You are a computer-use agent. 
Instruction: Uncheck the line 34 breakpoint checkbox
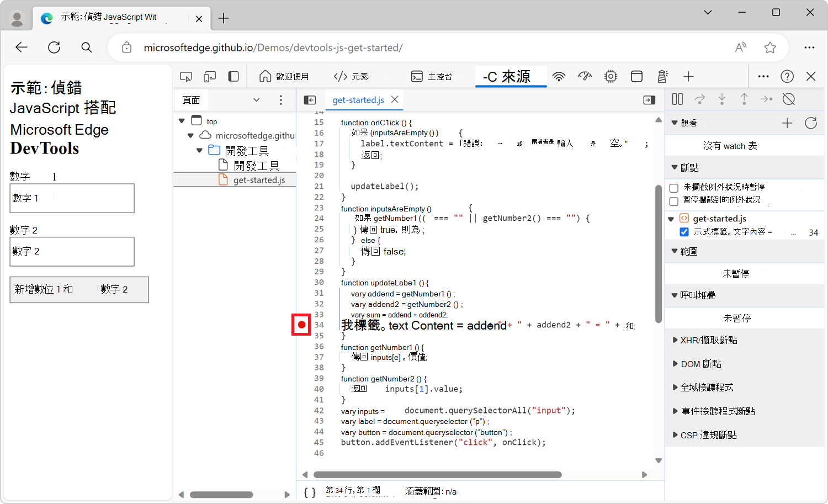click(684, 232)
